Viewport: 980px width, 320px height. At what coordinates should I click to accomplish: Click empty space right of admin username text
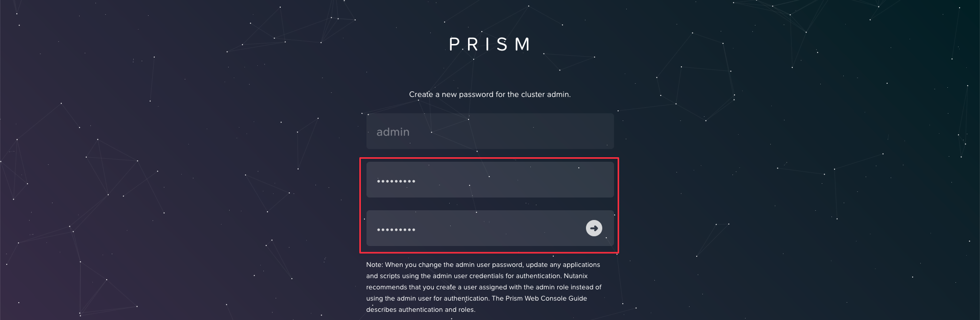pos(510,131)
